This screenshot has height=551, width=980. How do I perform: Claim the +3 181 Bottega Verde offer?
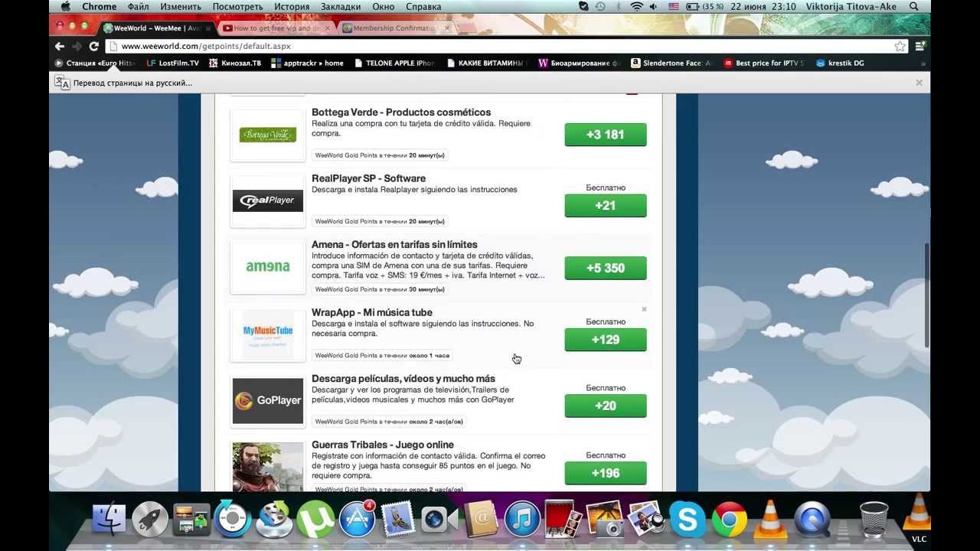606,135
